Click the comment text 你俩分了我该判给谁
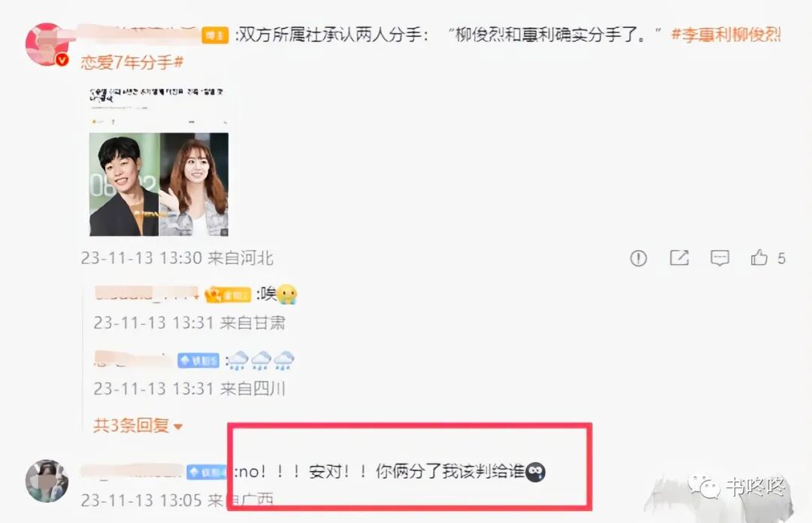 click(450, 471)
